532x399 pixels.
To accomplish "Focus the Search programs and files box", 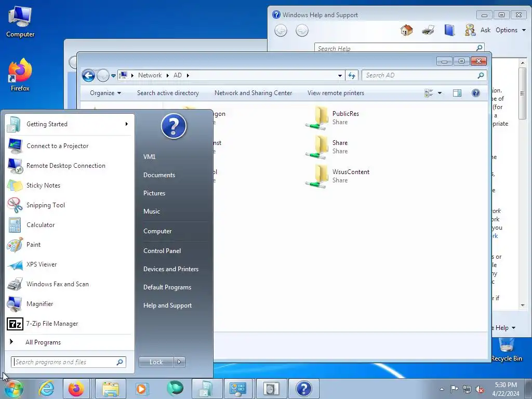I will (69, 362).
